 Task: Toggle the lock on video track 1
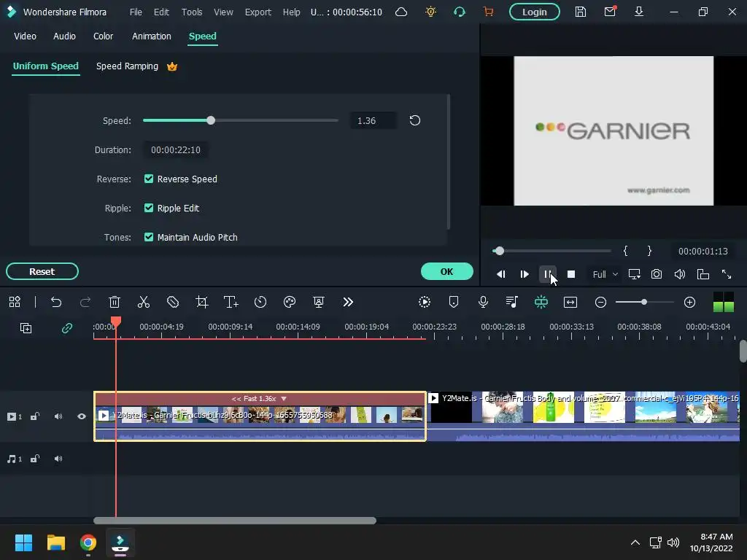[x=35, y=416]
